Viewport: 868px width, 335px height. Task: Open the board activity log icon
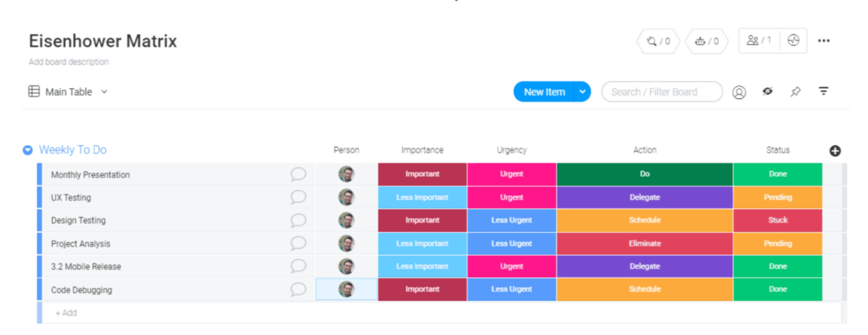pyautogui.click(x=794, y=41)
